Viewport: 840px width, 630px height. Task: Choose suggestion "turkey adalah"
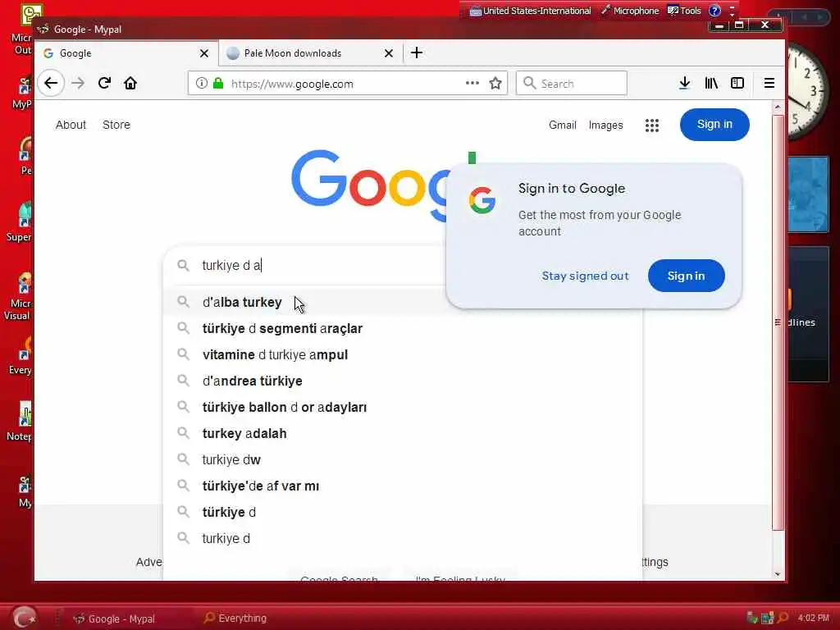pyautogui.click(x=402, y=433)
